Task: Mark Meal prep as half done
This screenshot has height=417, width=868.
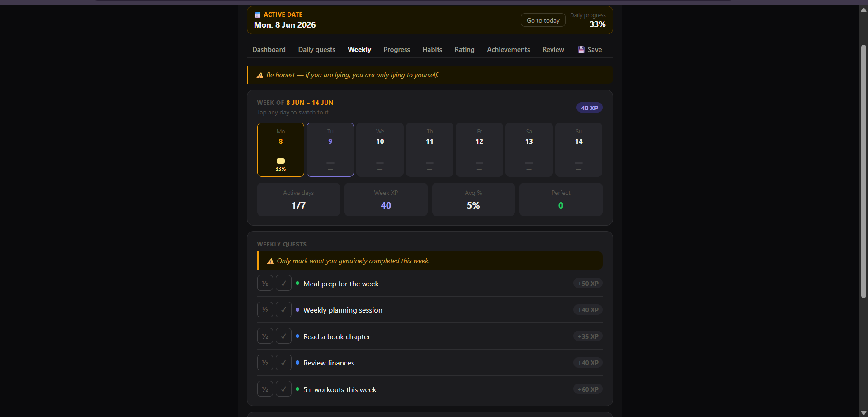Action: point(265,284)
